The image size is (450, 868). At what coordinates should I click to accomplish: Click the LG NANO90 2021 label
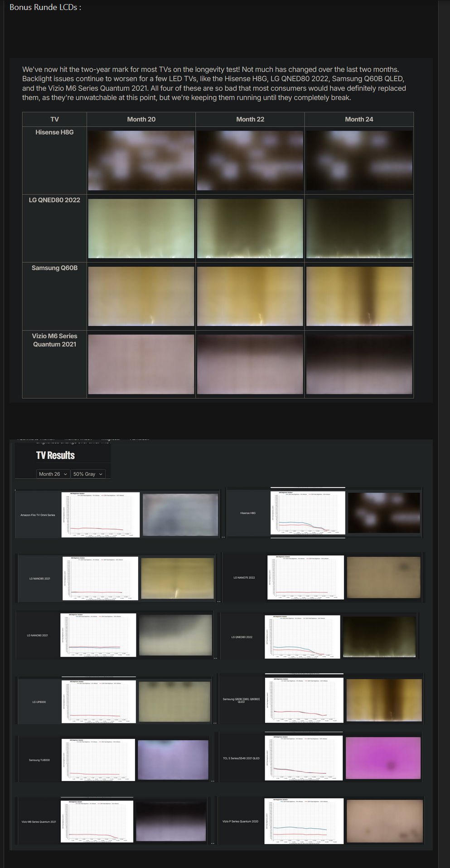38,635
